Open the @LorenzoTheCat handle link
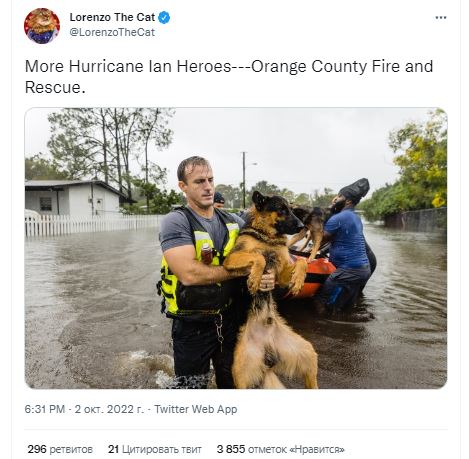 [112, 32]
